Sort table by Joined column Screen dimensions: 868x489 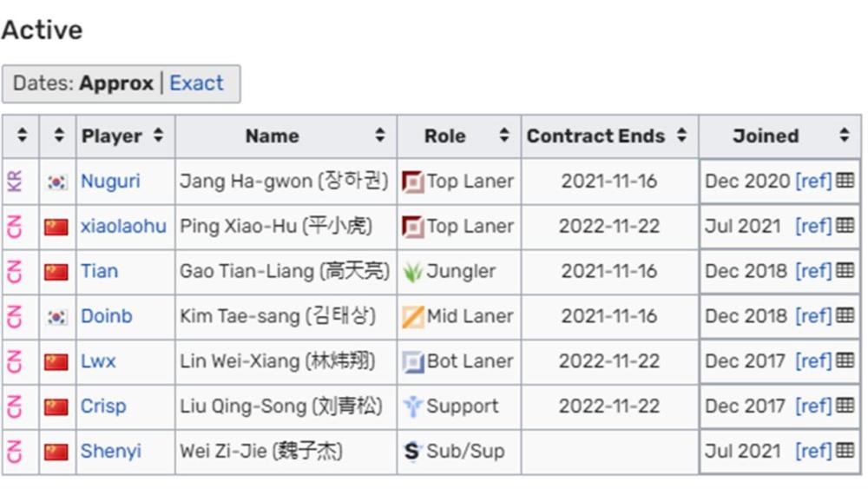(845, 135)
